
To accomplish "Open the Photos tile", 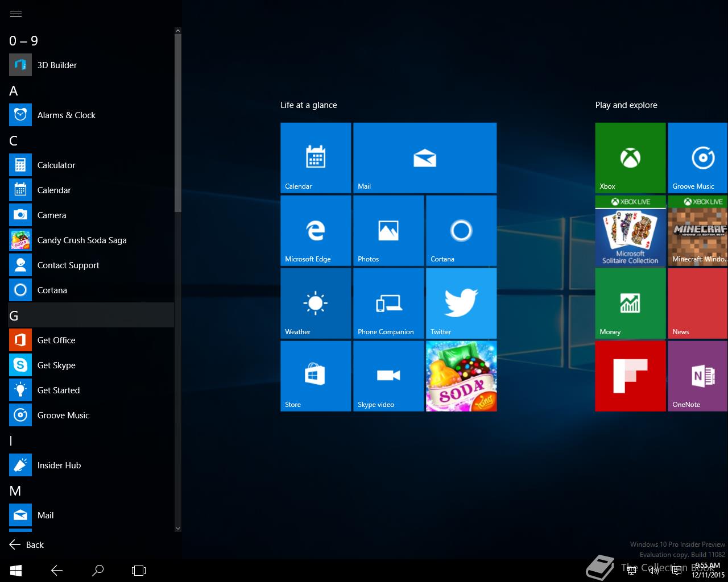I will click(388, 231).
